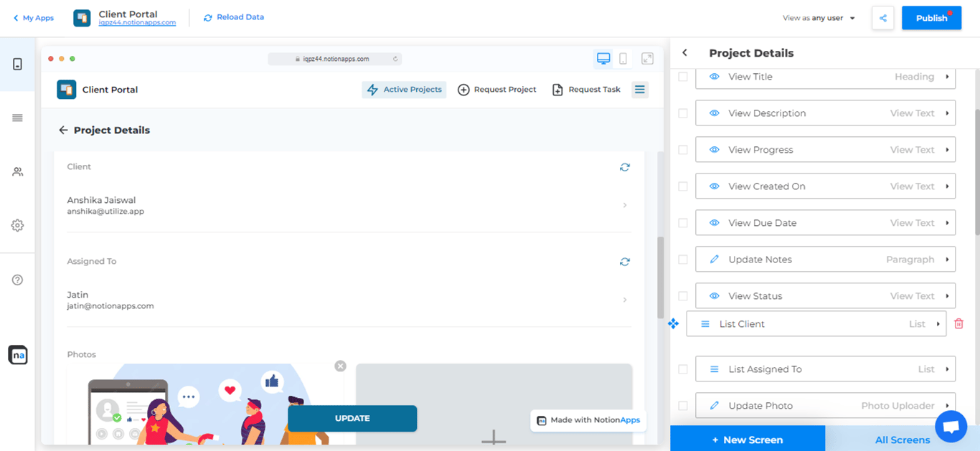Click the list icon on List Assigned To

714,369
